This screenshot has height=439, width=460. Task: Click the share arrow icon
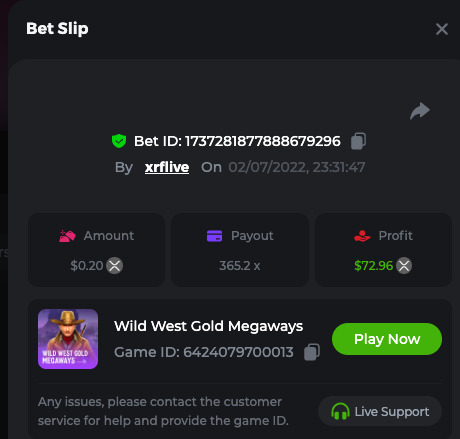pyautogui.click(x=420, y=111)
